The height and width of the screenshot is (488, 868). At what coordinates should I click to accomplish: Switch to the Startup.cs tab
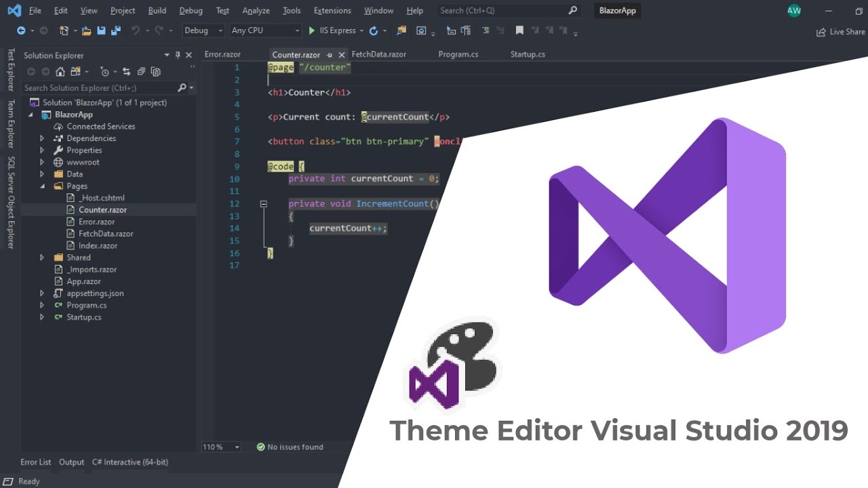[528, 54]
